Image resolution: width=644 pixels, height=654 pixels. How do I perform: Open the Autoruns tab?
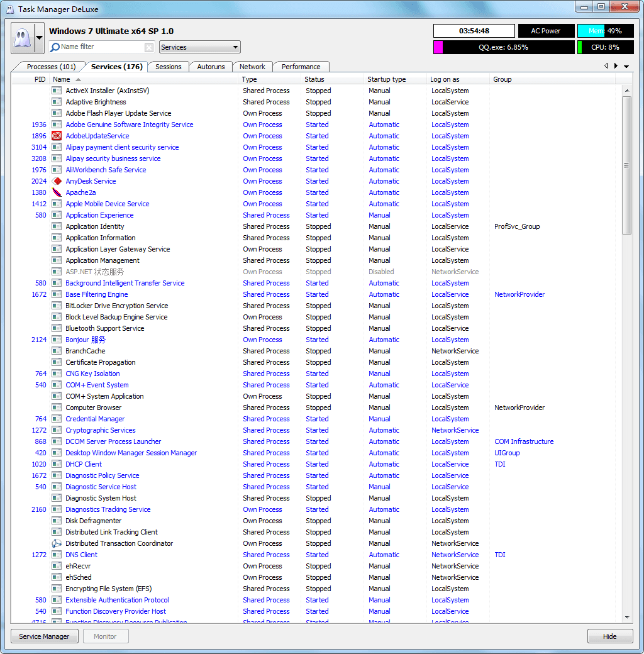tap(211, 67)
